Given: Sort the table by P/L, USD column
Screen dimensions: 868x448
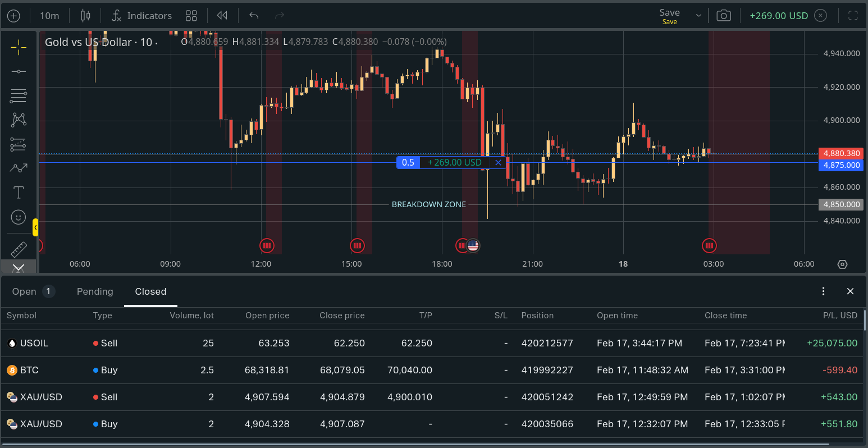Looking at the screenshot, I should coord(840,316).
